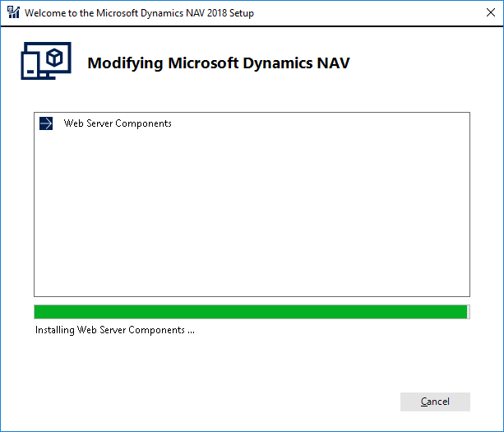Close the setup window

pyautogui.click(x=491, y=12)
